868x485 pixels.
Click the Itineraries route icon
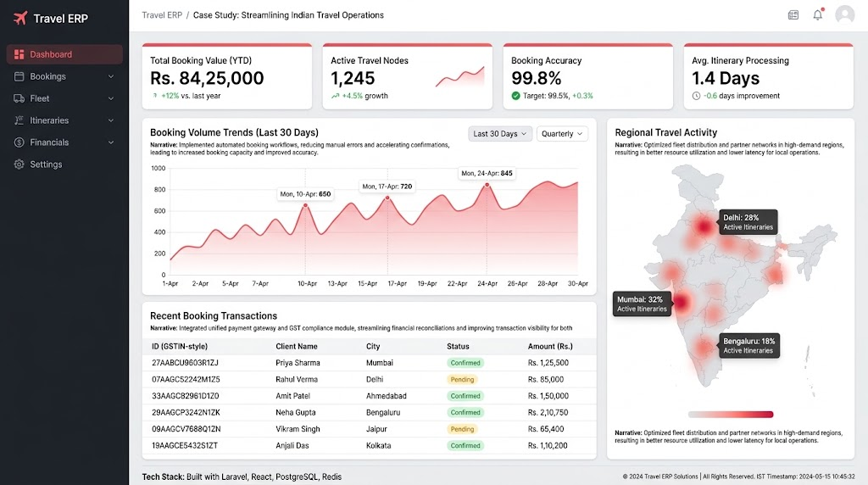click(x=19, y=120)
